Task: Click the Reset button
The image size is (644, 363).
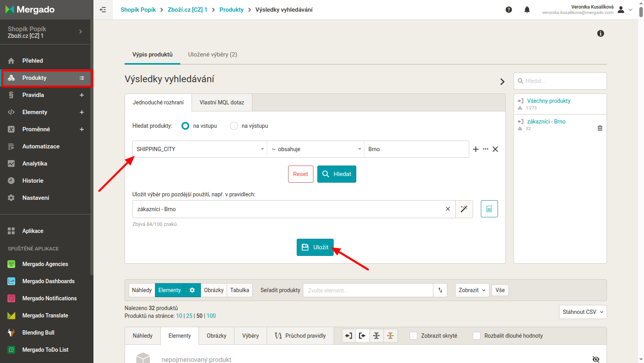Action: pos(301,174)
